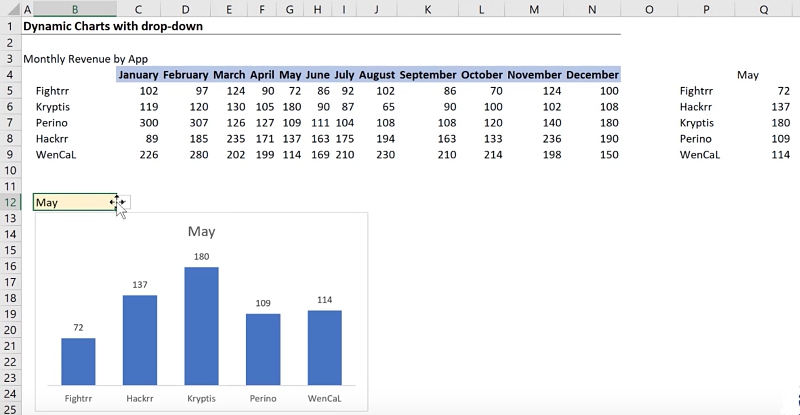The height and width of the screenshot is (415, 800).
Task: Click the chart title May
Action: point(201,232)
